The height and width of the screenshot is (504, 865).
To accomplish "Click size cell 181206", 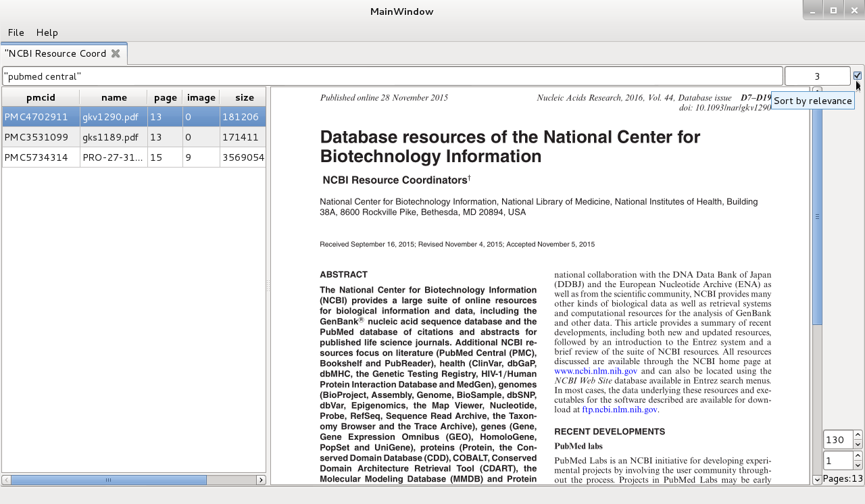I will click(243, 117).
